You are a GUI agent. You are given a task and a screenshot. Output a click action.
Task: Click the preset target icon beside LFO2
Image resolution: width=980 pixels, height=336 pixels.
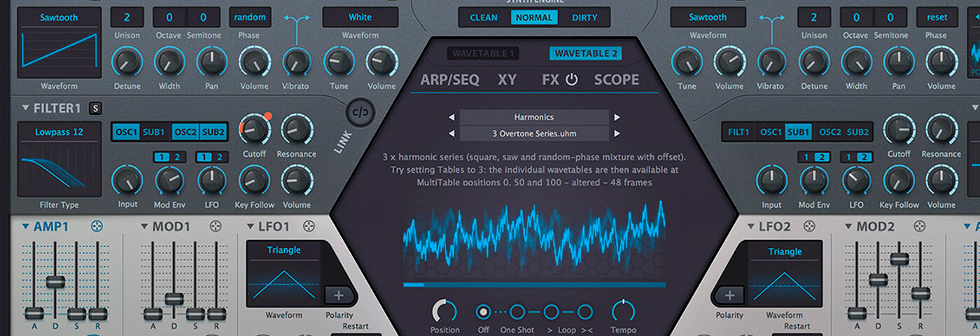pyautogui.click(x=809, y=226)
